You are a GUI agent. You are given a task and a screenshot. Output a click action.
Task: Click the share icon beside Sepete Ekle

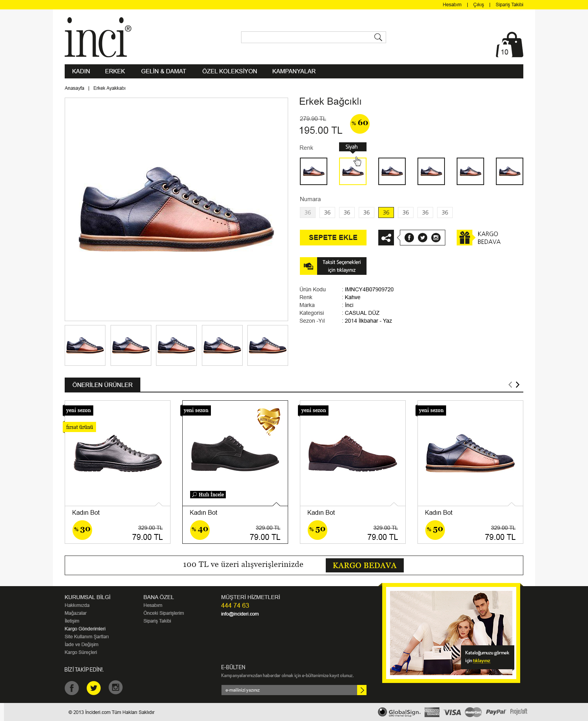(386, 238)
